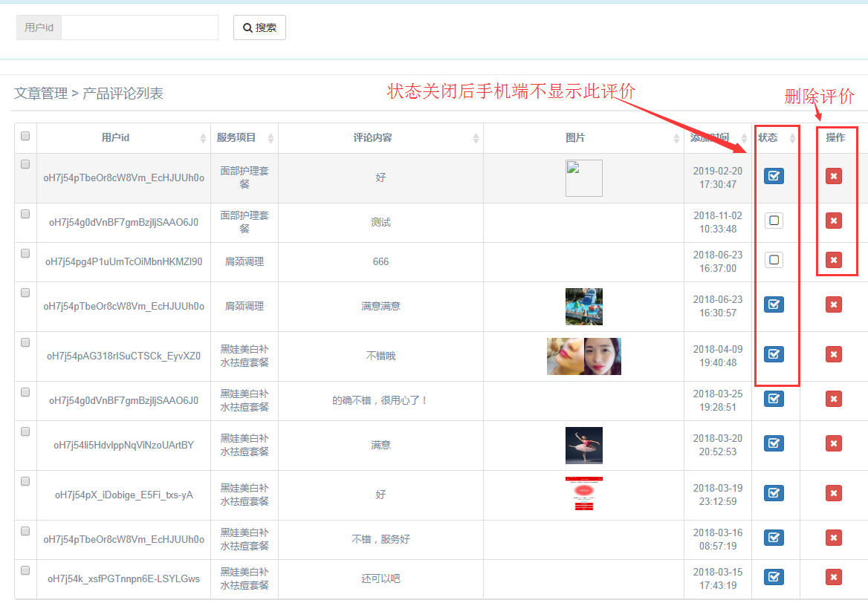Enable status for the 666 review
868x603 pixels.
(774, 260)
